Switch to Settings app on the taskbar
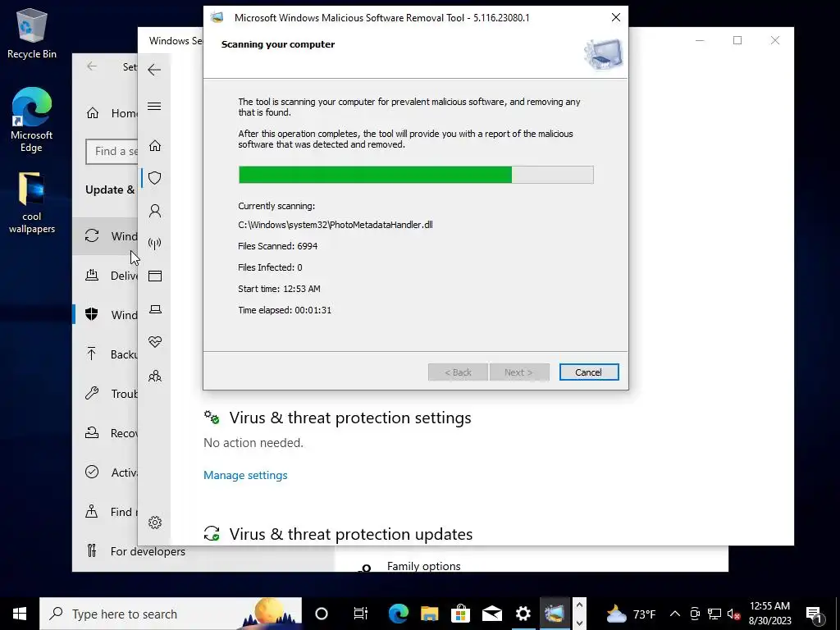Screen dimensions: 840x630 click(x=523, y=614)
